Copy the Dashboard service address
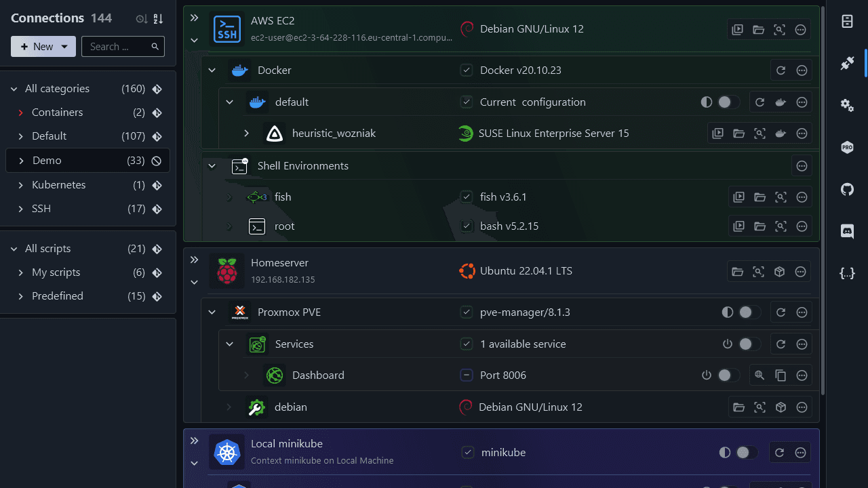Image resolution: width=868 pixels, height=488 pixels. [781, 375]
